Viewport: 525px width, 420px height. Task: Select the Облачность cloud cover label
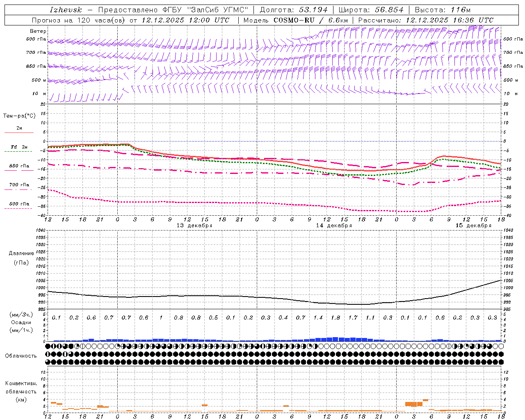(21, 356)
